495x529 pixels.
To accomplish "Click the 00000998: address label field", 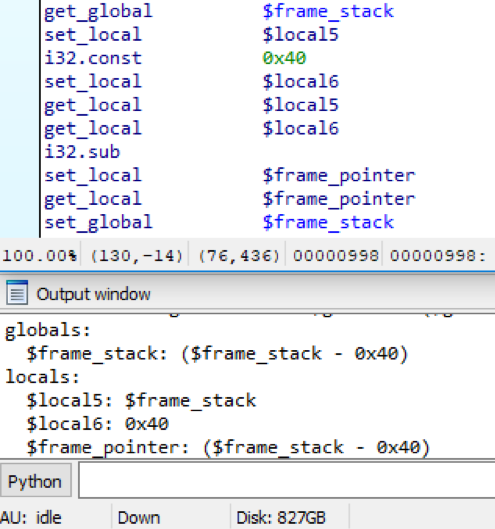I will coord(437,256).
